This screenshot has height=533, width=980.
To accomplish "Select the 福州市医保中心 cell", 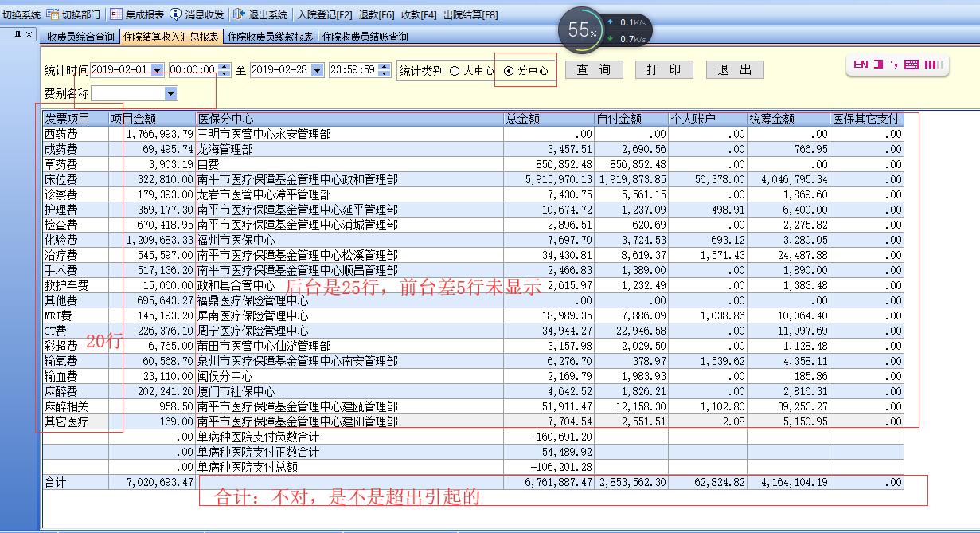I will [349, 240].
